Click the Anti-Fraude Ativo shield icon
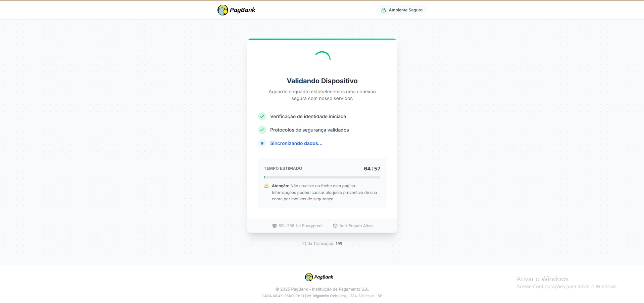644x303 pixels. (x=335, y=226)
